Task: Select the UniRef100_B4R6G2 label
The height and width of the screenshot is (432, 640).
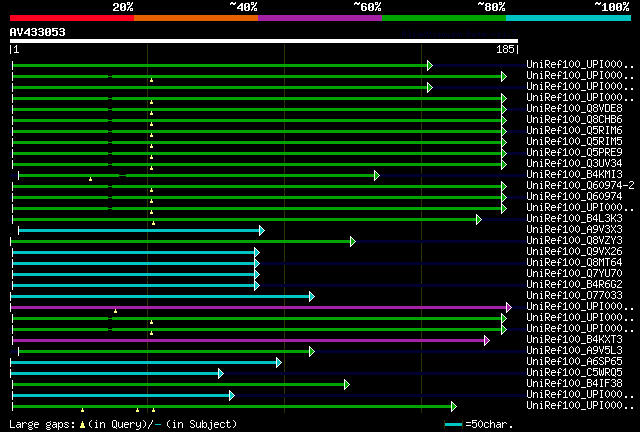Action: [x=574, y=285]
